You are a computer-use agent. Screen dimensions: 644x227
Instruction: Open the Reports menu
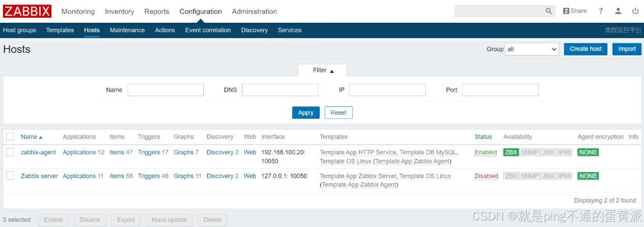click(157, 11)
